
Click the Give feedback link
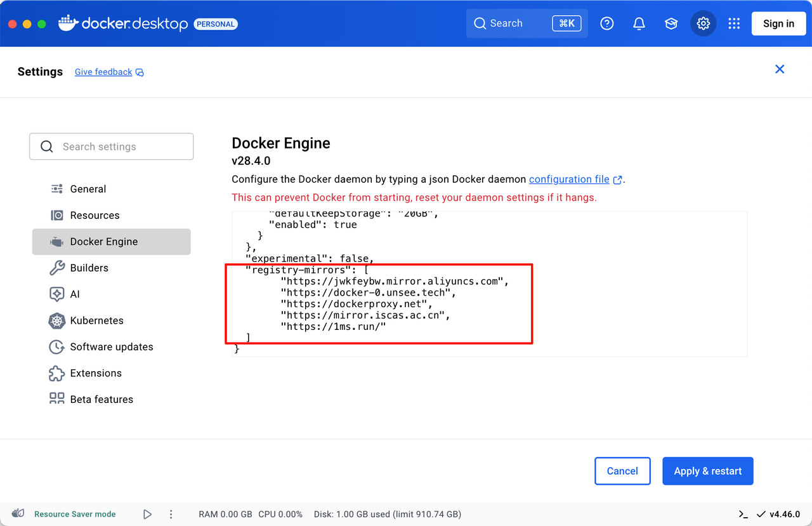(x=103, y=72)
